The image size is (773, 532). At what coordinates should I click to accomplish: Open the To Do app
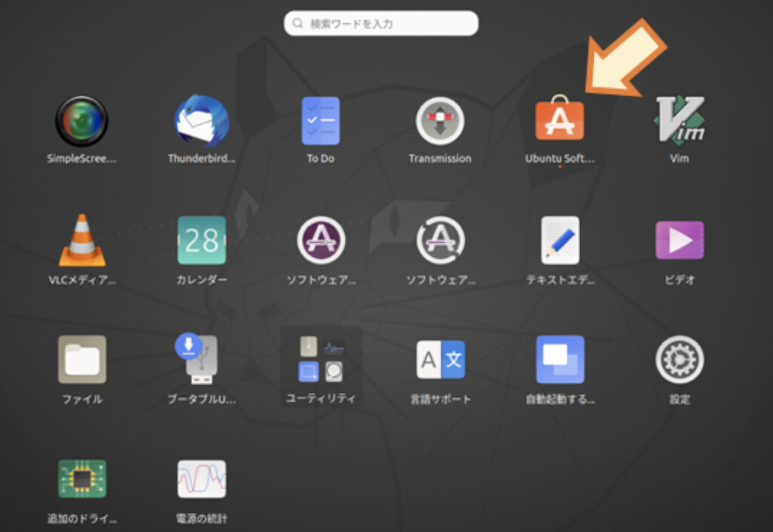point(320,121)
